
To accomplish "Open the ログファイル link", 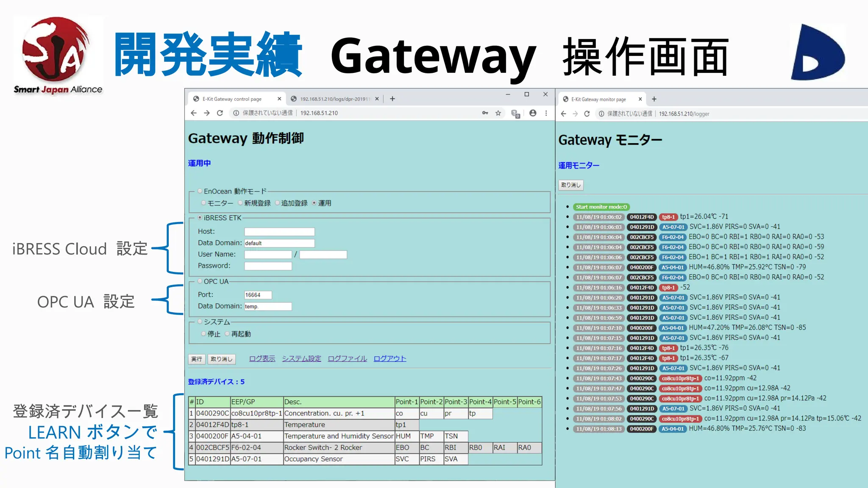I will (x=347, y=359).
